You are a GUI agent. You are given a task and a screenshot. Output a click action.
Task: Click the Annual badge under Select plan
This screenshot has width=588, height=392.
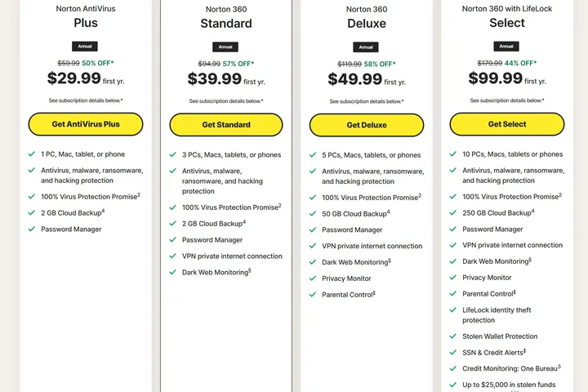click(x=507, y=47)
